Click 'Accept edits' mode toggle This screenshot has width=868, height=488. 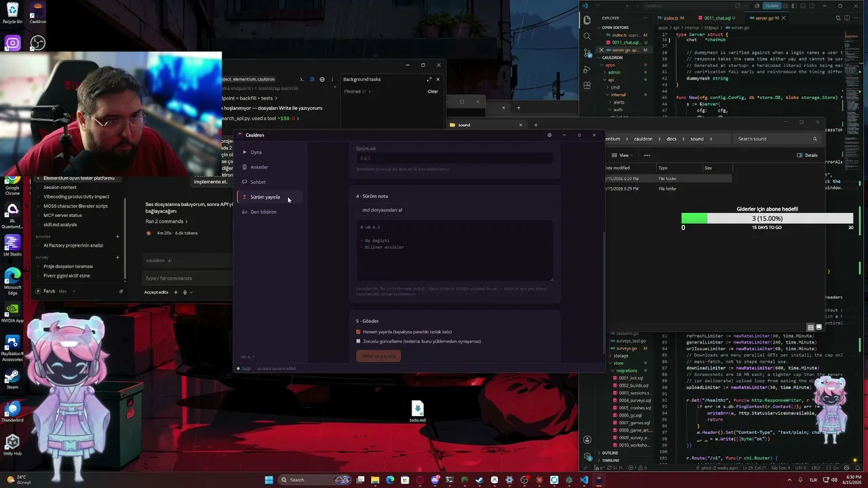click(156, 292)
